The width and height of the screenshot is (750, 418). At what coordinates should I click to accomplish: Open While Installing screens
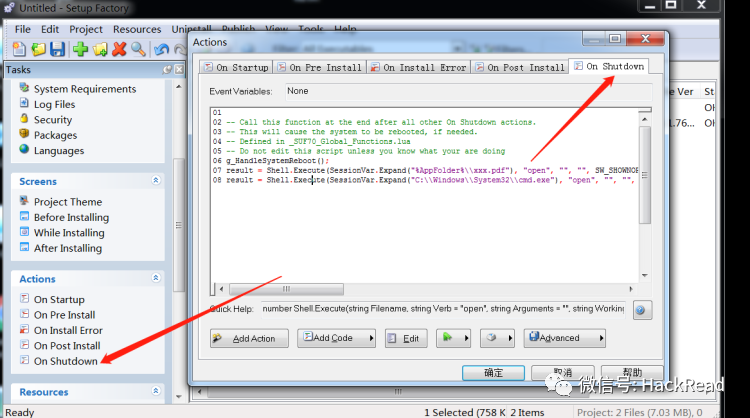(x=69, y=232)
